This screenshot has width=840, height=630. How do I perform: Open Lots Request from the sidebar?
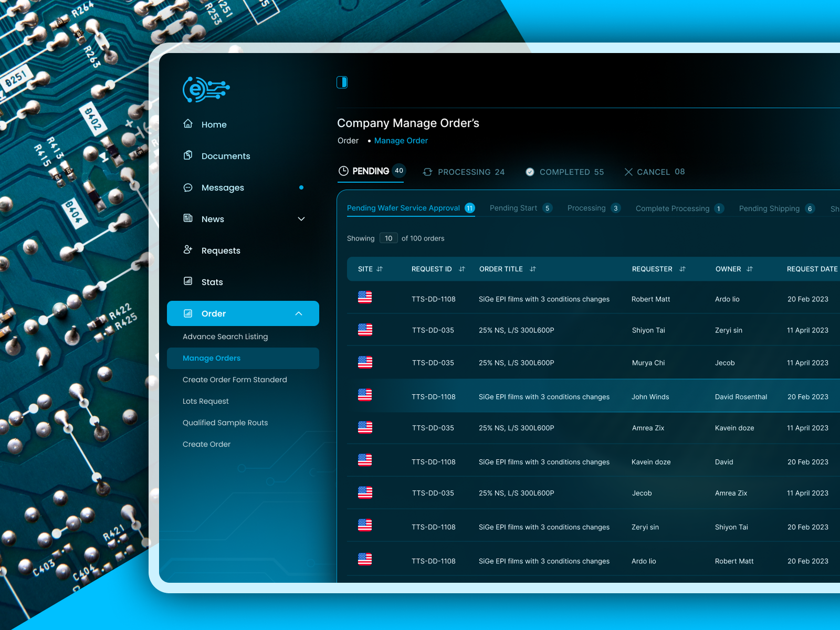pos(205,401)
